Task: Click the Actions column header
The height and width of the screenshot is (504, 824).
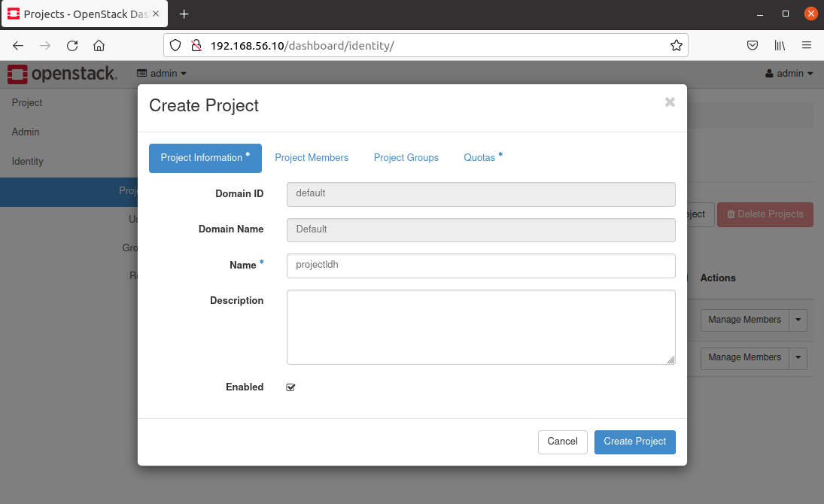Action: (x=718, y=278)
